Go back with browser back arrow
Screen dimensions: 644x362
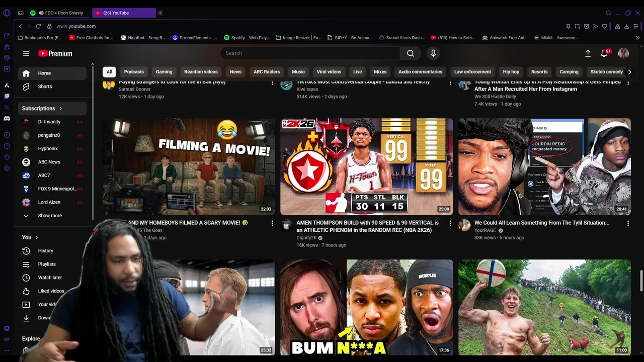pos(20,26)
